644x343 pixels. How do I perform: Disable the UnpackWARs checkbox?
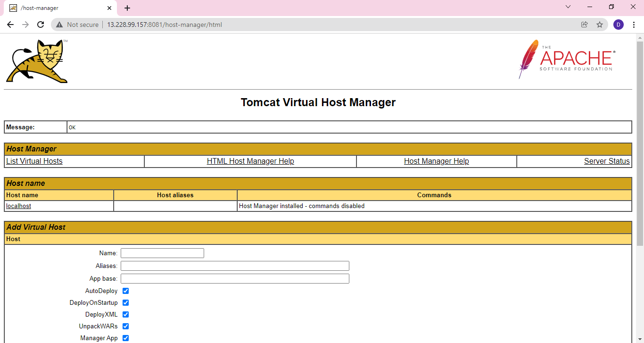tap(125, 326)
